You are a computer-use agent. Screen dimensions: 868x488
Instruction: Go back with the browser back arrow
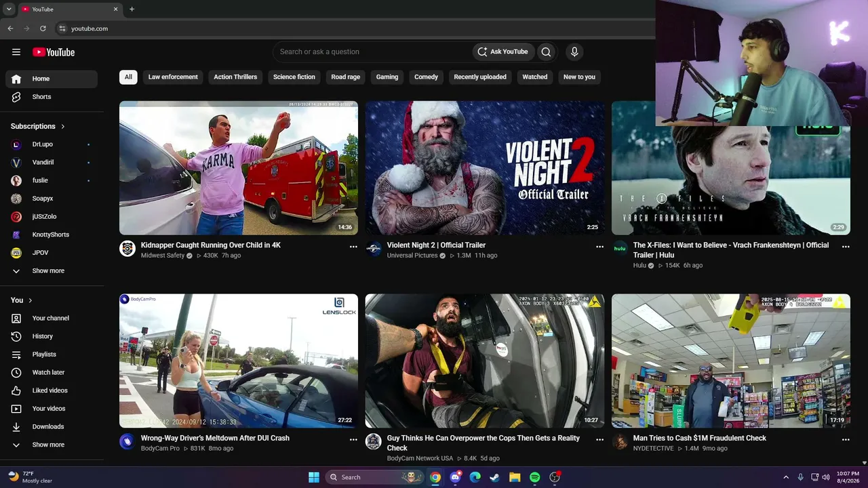(10, 28)
